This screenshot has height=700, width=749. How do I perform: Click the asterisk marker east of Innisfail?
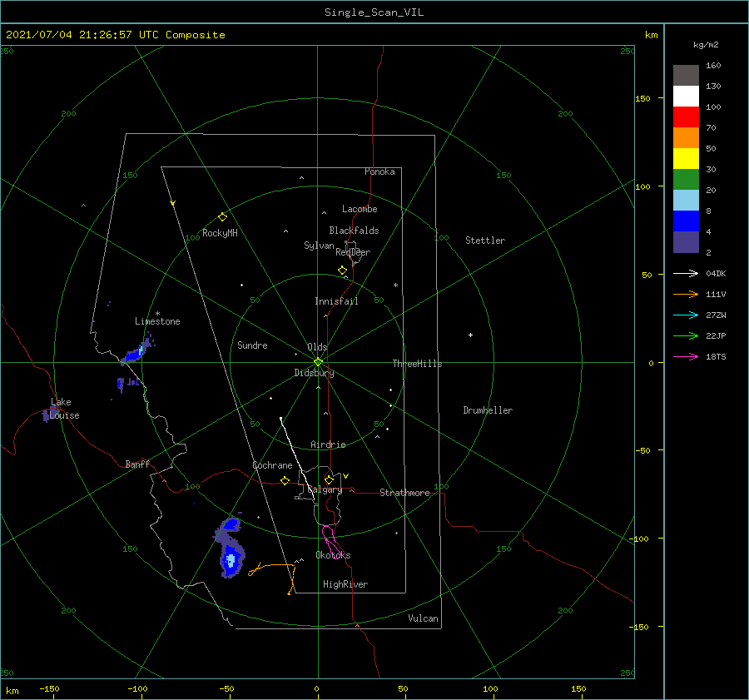395,285
